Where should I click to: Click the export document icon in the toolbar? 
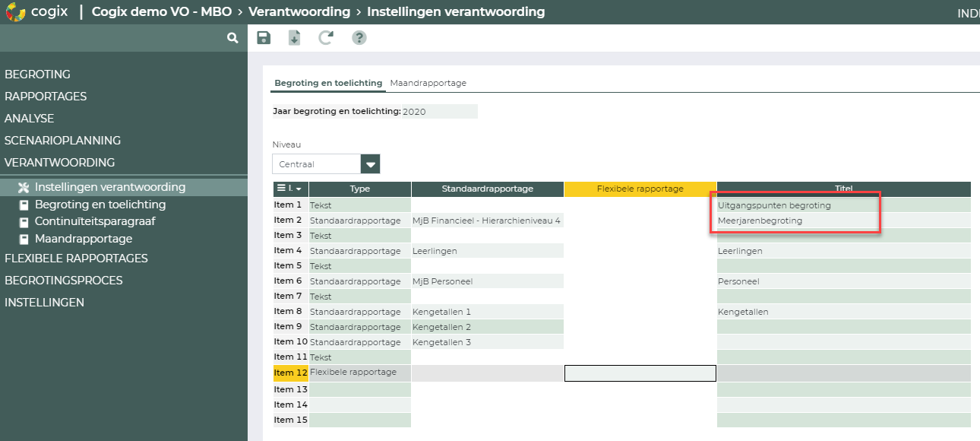point(295,37)
